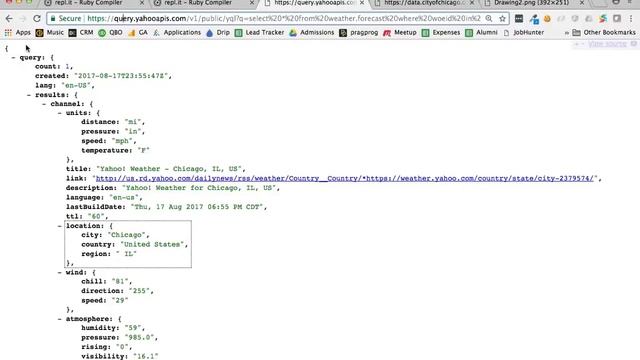640x360 pixels.
Task: Bookmark this page with the star icon
Action: tap(502, 19)
